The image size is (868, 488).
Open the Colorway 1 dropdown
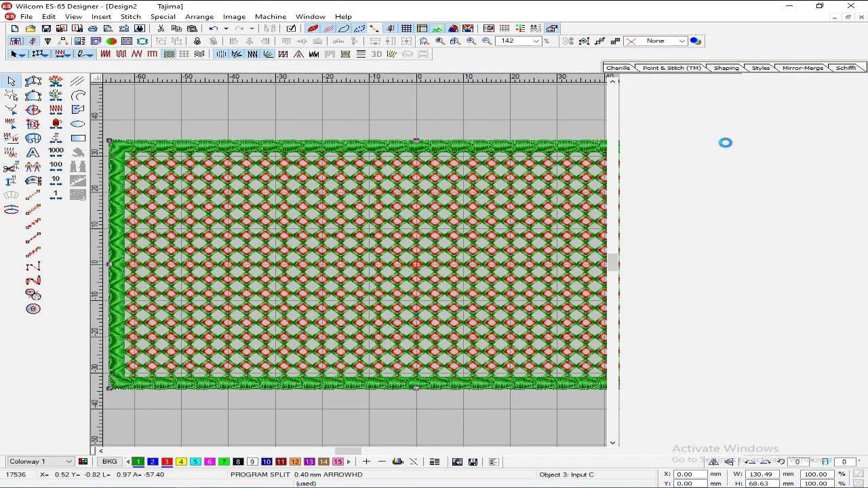[68, 462]
